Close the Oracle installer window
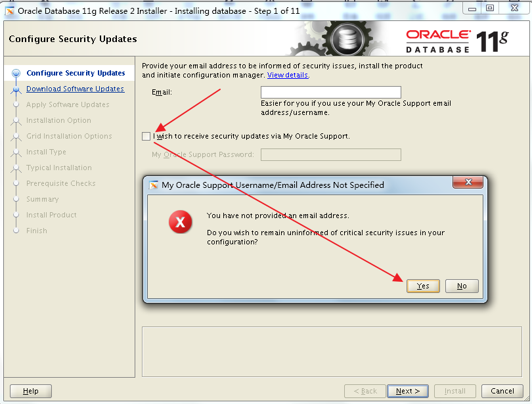 pyautogui.click(x=514, y=8)
